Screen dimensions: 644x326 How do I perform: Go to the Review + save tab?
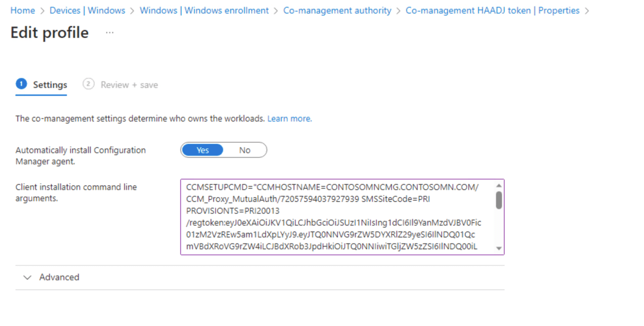[129, 85]
